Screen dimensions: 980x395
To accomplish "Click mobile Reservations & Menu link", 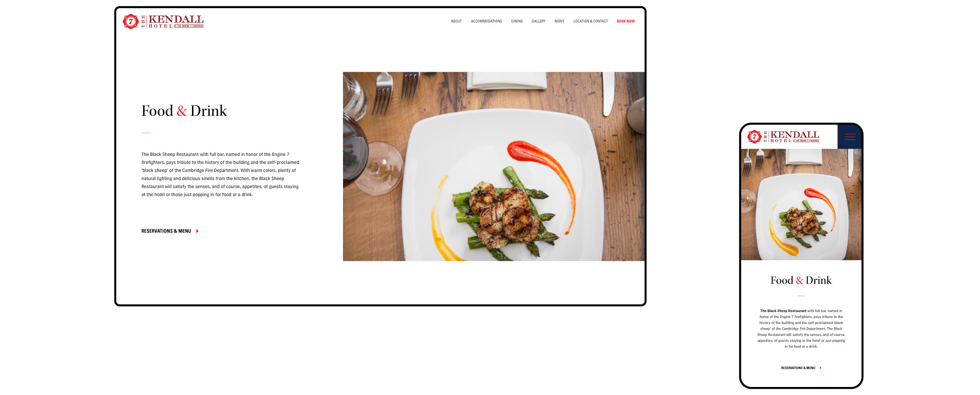I will pyautogui.click(x=798, y=368).
